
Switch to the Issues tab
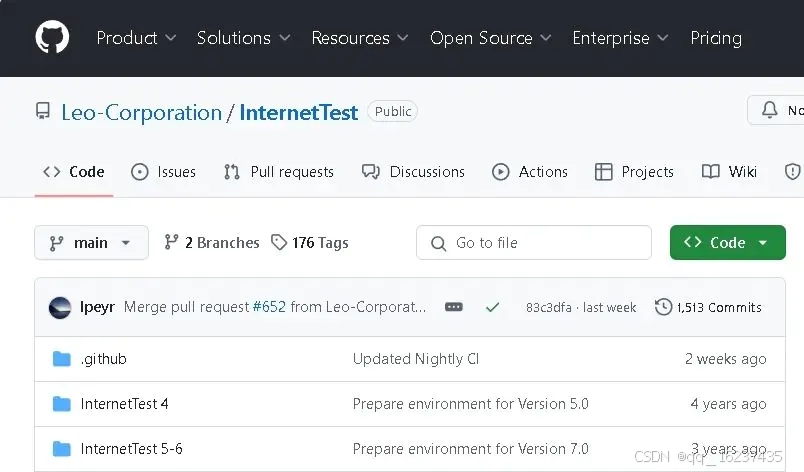164,172
